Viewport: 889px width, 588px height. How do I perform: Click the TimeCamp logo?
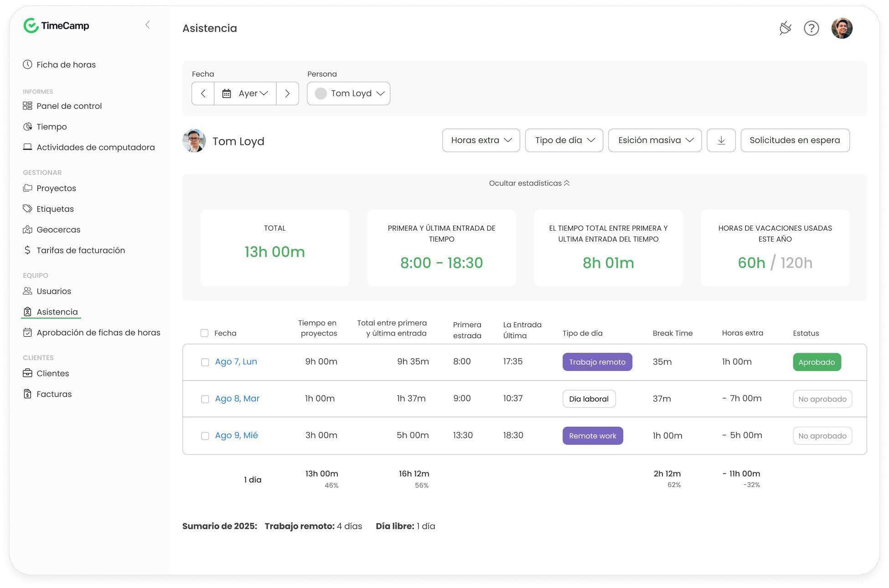tap(56, 26)
